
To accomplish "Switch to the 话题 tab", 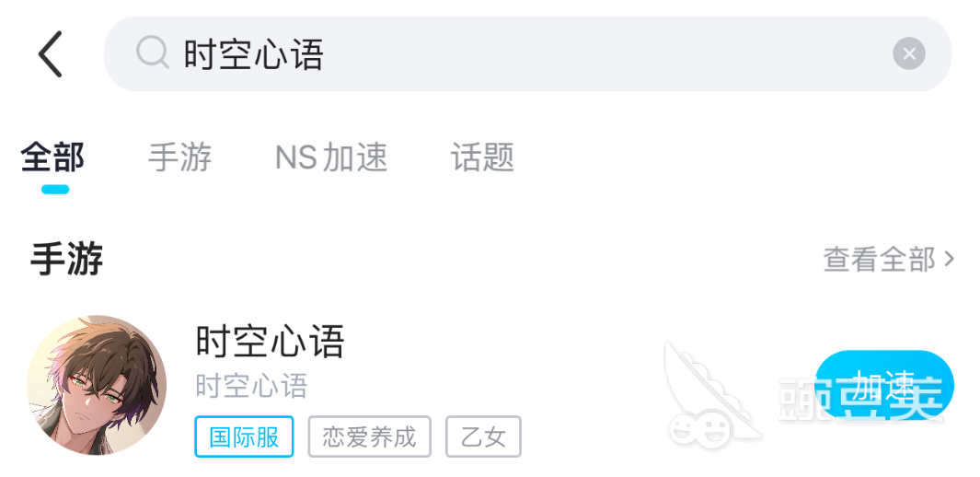I will click(x=482, y=157).
